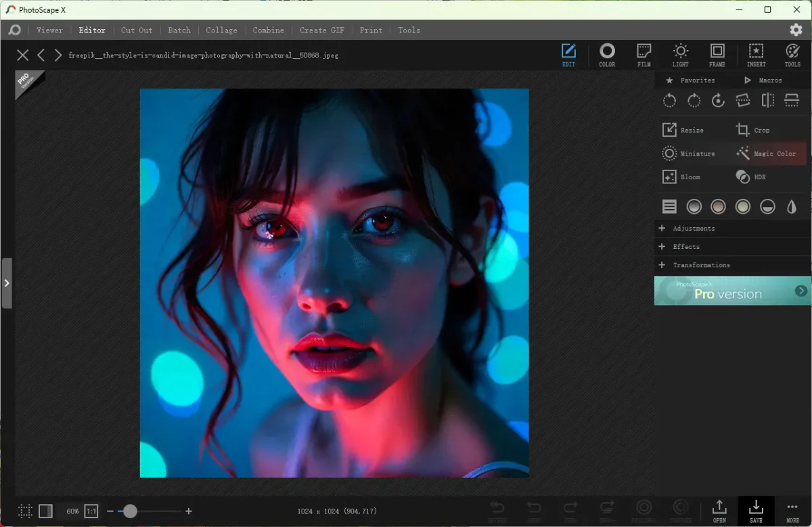The image size is (812, 527).
Task: Click the portrait photo on the canvas
Action: click(334, 283)
